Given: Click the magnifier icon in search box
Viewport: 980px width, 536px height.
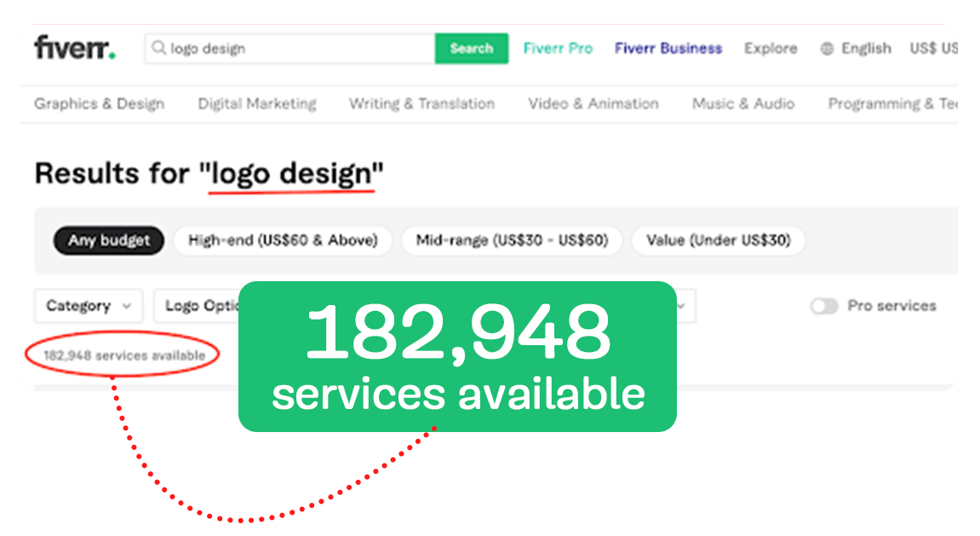Looking at the screenshot, I should [x=158, y=49].
